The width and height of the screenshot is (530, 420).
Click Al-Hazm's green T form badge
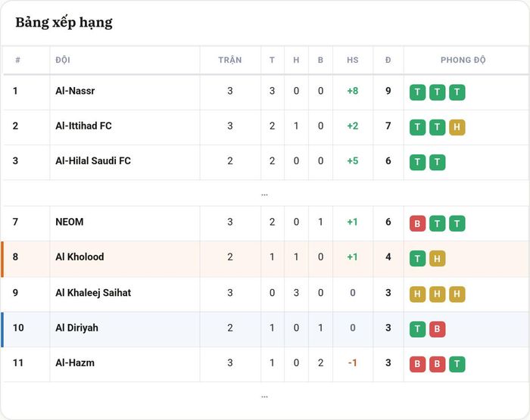[457, 364]
